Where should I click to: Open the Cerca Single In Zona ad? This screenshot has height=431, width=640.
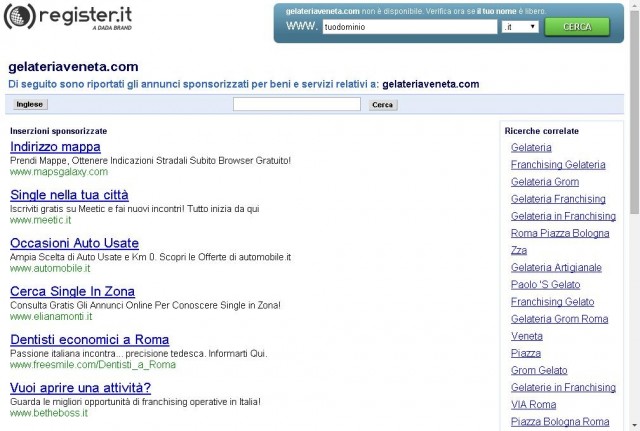[72, 291]
